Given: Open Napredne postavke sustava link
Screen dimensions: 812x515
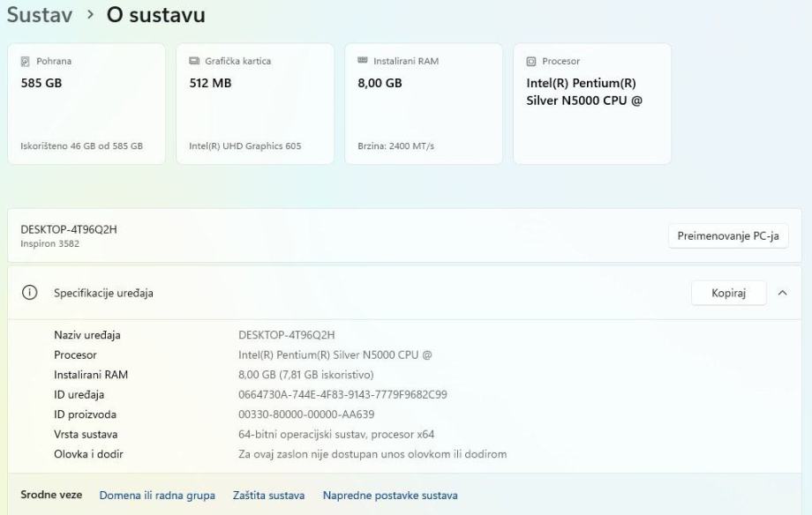Looking at the screenshot, I should 390,496.
